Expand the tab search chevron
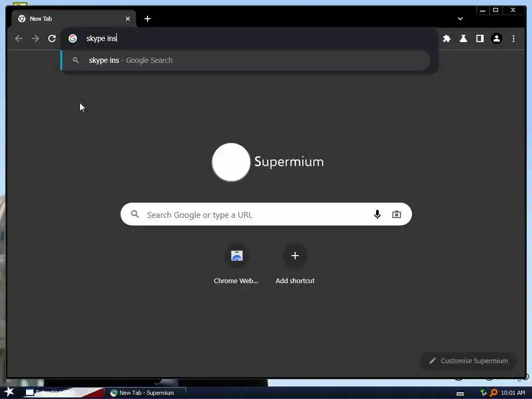This screenshot has width=532, height=399. tap(460, 19)
